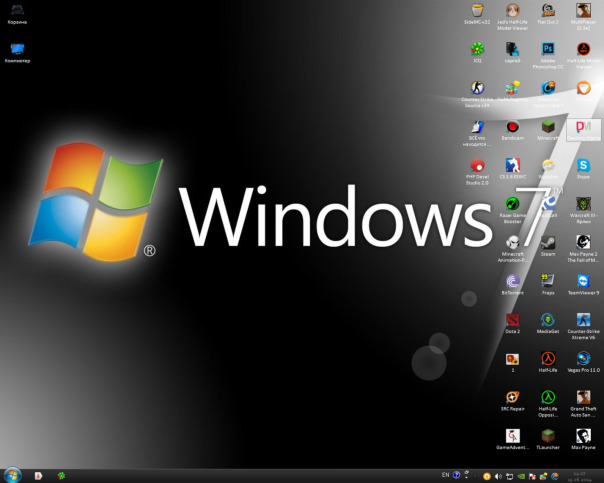
Task: Open the GameAdvent shortcut
Action: click(512, 439)
